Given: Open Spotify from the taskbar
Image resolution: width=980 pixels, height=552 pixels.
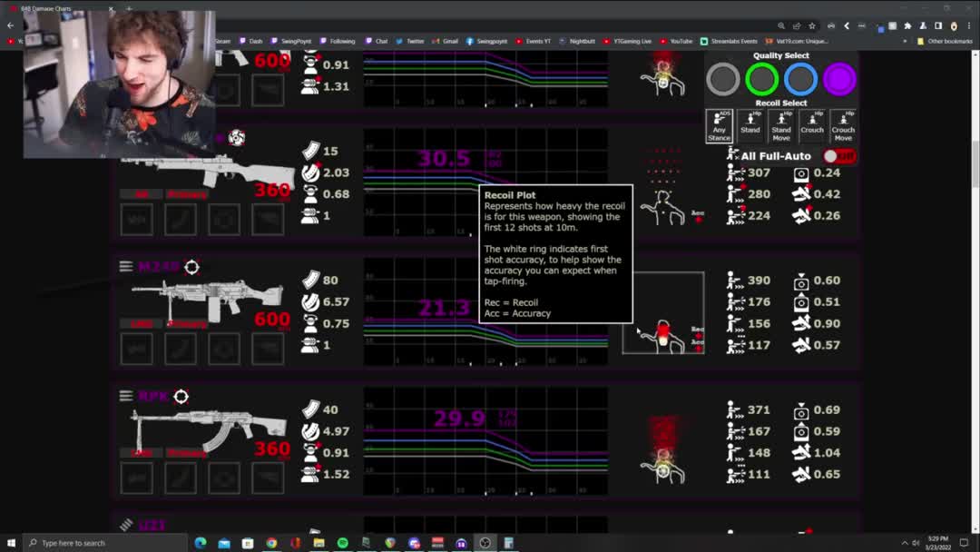Looking at the screenshot, I should [342, 543].
